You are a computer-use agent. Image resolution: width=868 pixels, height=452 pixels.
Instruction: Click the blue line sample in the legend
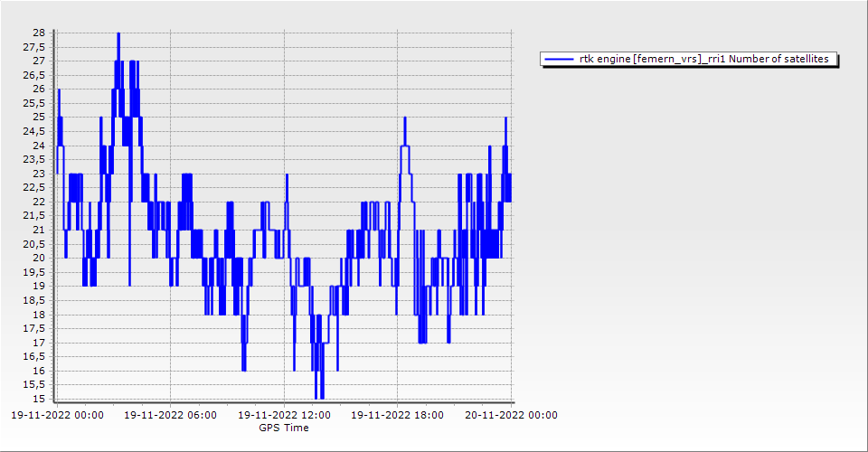[x=560, y=59]
